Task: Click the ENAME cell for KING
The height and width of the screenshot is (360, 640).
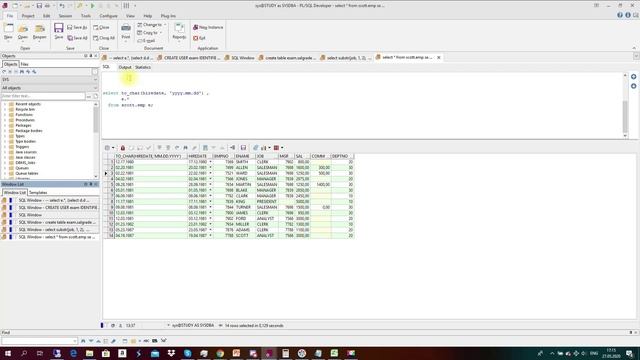Action: (x=245, y=202)
